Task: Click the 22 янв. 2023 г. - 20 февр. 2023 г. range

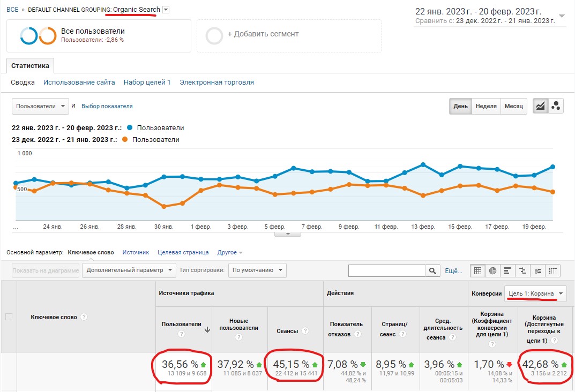Action: [x=478, y=11]
